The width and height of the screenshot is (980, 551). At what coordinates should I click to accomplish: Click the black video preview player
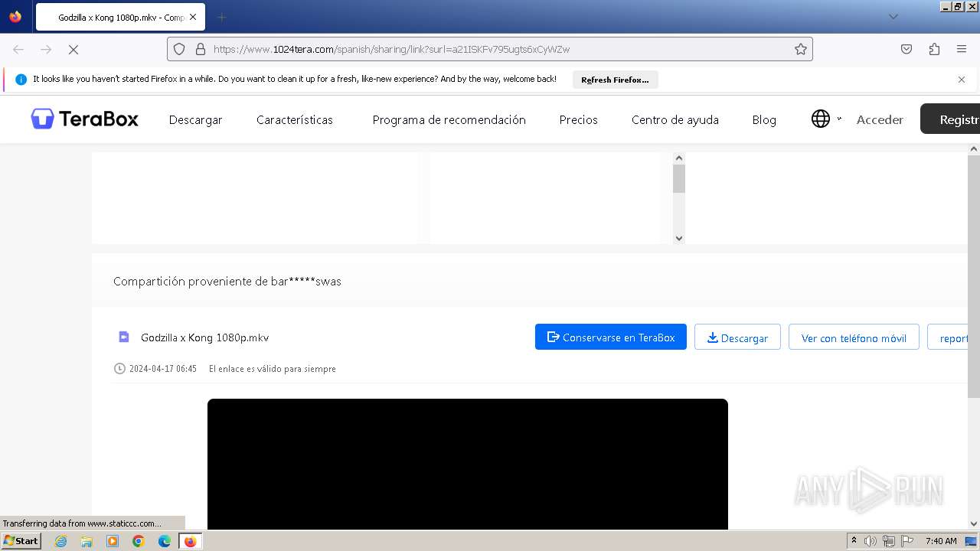click(x=467, y=464)
